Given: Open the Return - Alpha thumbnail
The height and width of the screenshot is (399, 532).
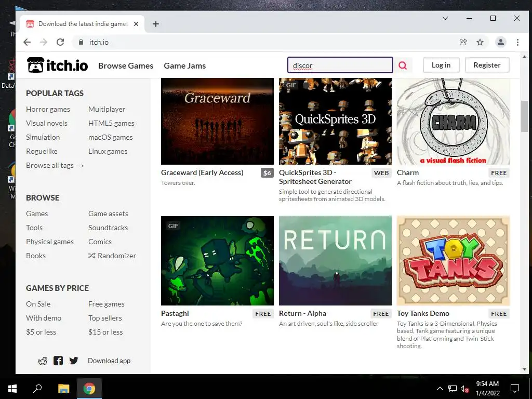Looking at the screenshot, I should [x=335, y=261].
